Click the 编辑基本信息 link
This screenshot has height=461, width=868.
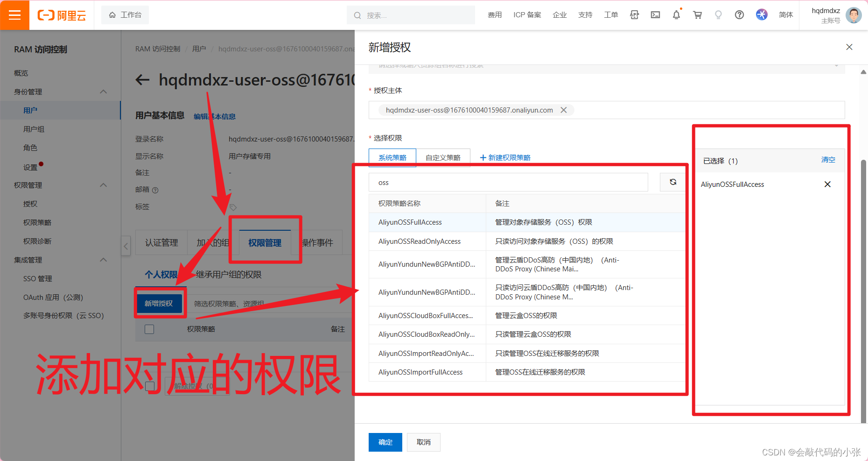click(215, 116)
